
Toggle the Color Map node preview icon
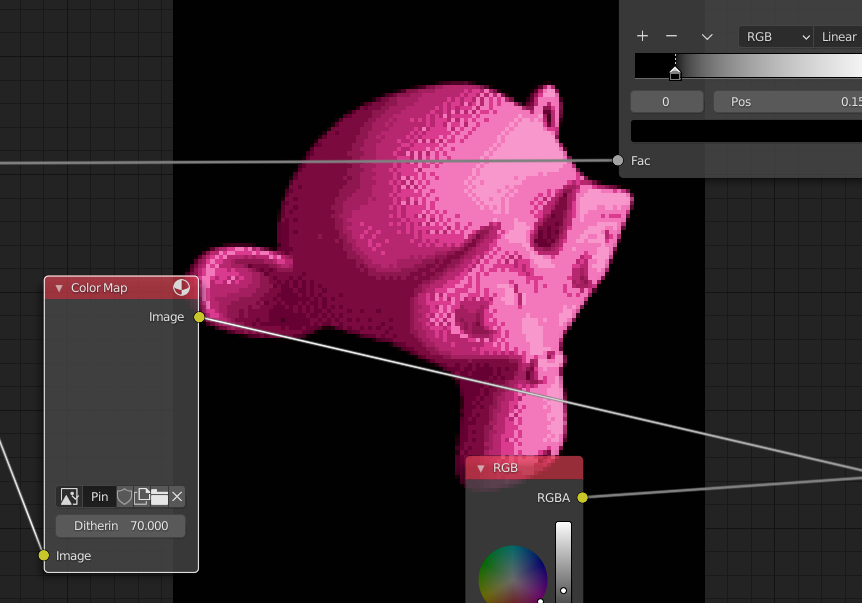(181, 287)
